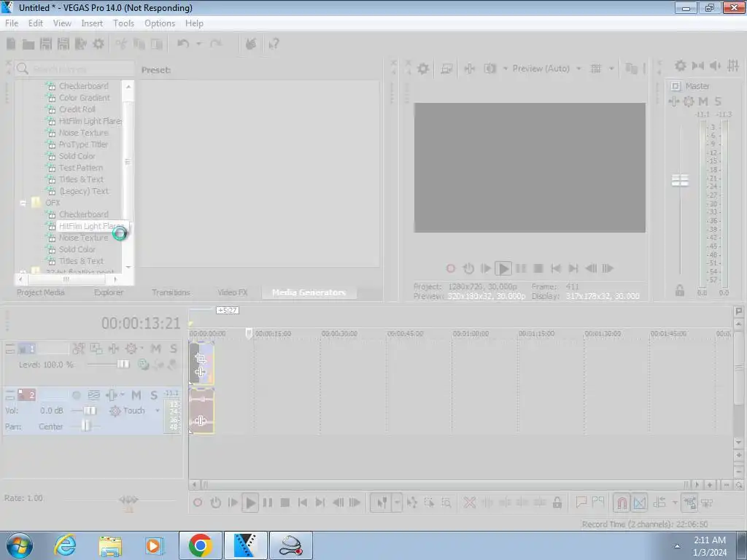Click Record button in the timeline transport
This screenshot has height=560, width=747.
click(x=198, y=502)
